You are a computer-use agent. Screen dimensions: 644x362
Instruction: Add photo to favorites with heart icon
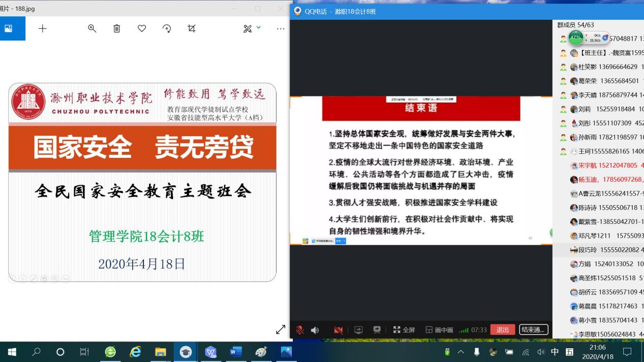[x=142, y=29]
